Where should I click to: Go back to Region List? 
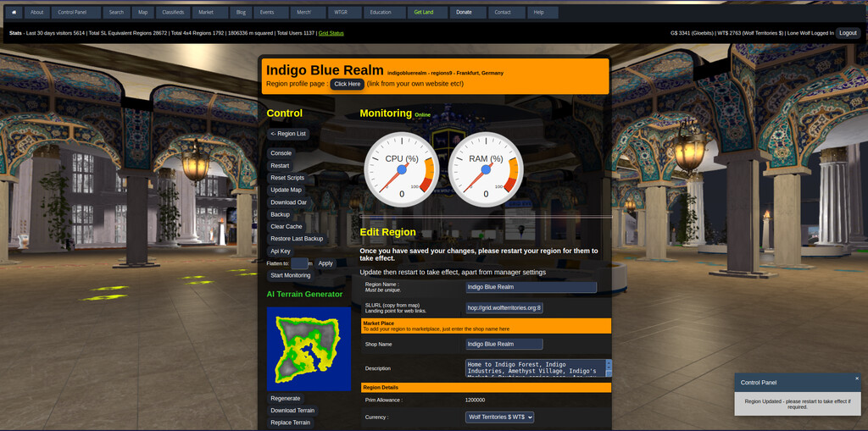(288, 134)
